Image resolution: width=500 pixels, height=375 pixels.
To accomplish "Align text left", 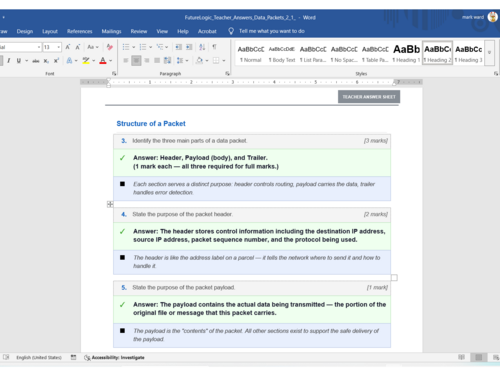I will 126,61.
